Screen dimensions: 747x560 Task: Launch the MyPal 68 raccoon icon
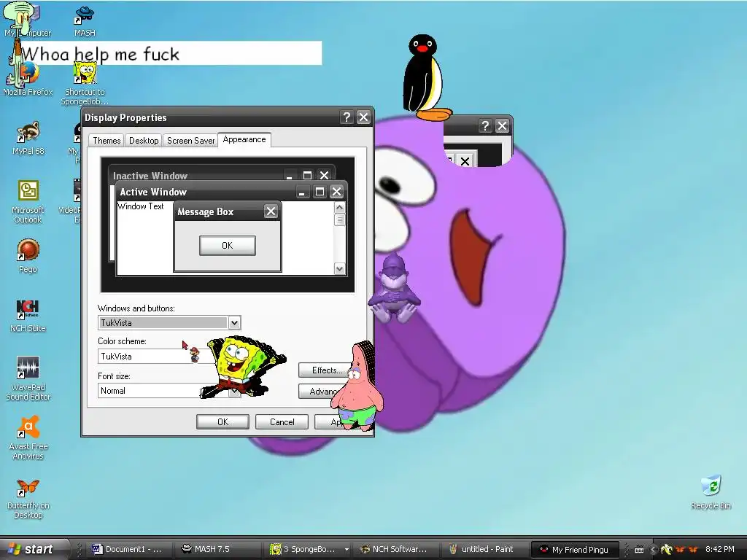pos(28,138)
